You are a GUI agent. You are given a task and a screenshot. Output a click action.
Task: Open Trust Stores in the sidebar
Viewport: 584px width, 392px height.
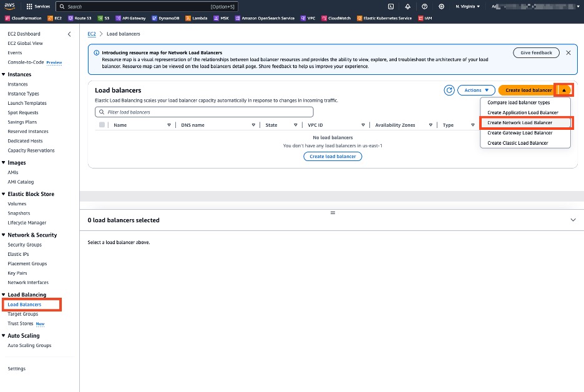pos(21,323)
